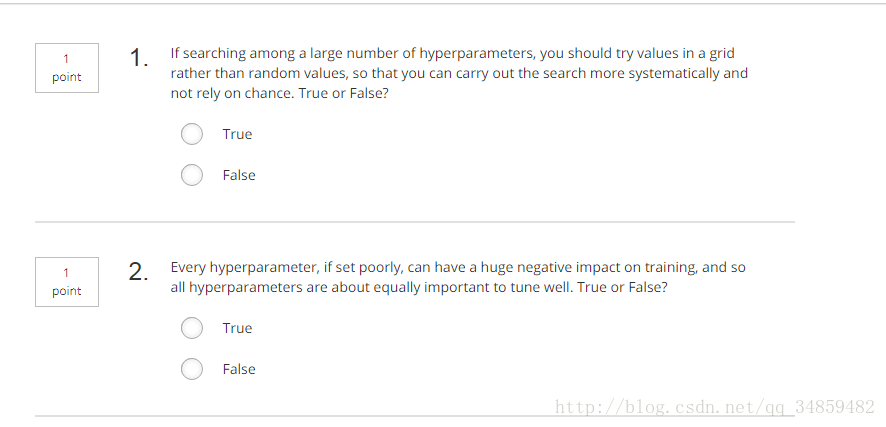Click the horizontal border at the page top
The image size is (886, 427).
tap(443, 3)
